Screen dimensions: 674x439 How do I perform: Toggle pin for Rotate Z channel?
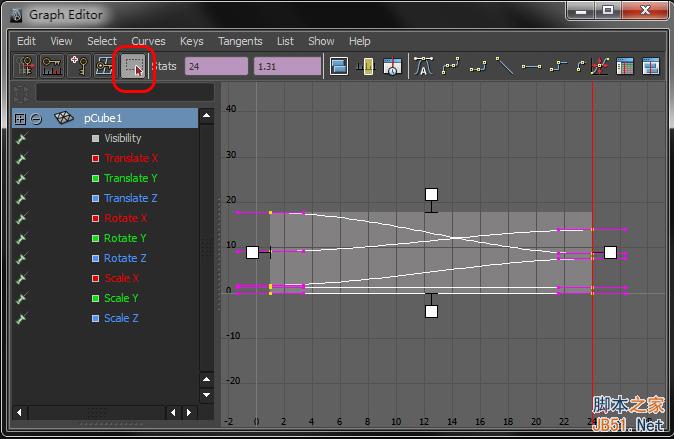pyautogui.click(x=21, y=258)
